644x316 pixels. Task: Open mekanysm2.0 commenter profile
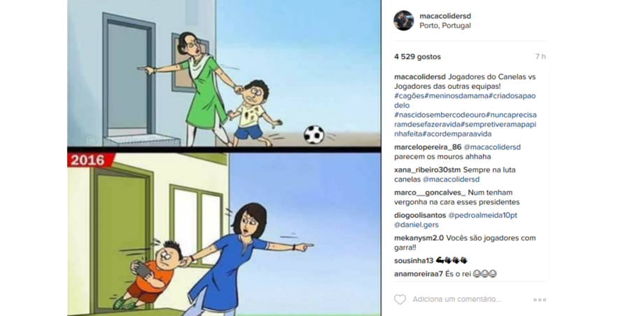418,238
